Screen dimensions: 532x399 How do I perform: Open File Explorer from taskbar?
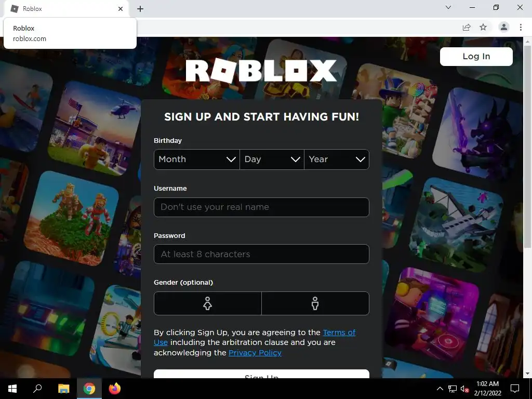63,389
